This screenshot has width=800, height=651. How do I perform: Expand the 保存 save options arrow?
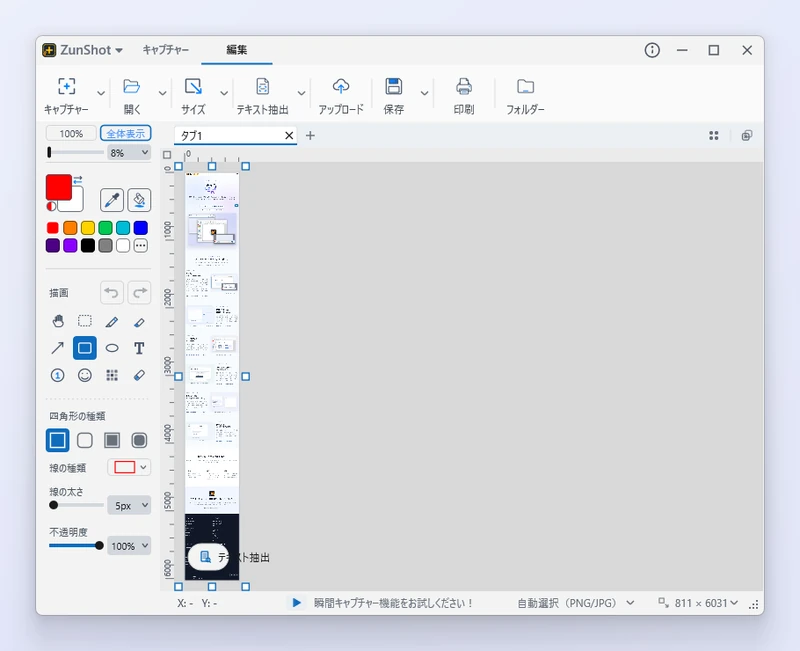coord(424,93)
